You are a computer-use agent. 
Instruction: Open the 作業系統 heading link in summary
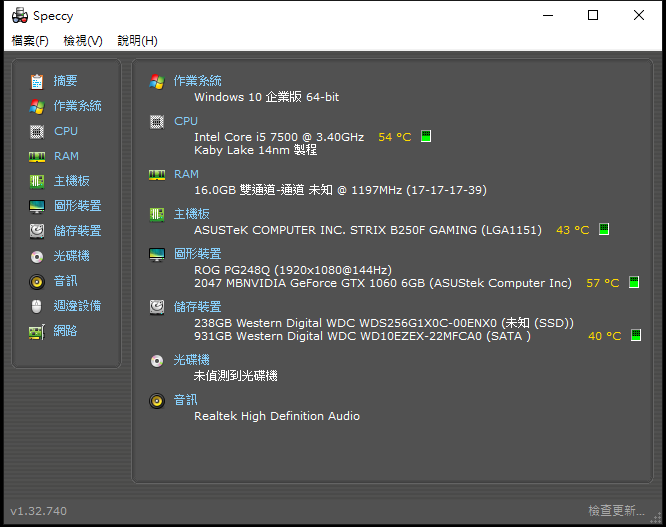(x=198, y=81)
